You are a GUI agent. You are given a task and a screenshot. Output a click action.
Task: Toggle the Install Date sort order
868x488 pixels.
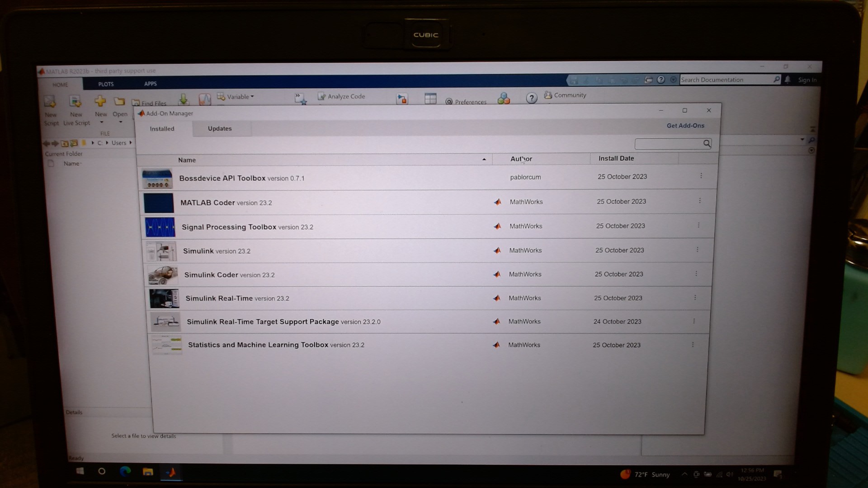point(616,158)
